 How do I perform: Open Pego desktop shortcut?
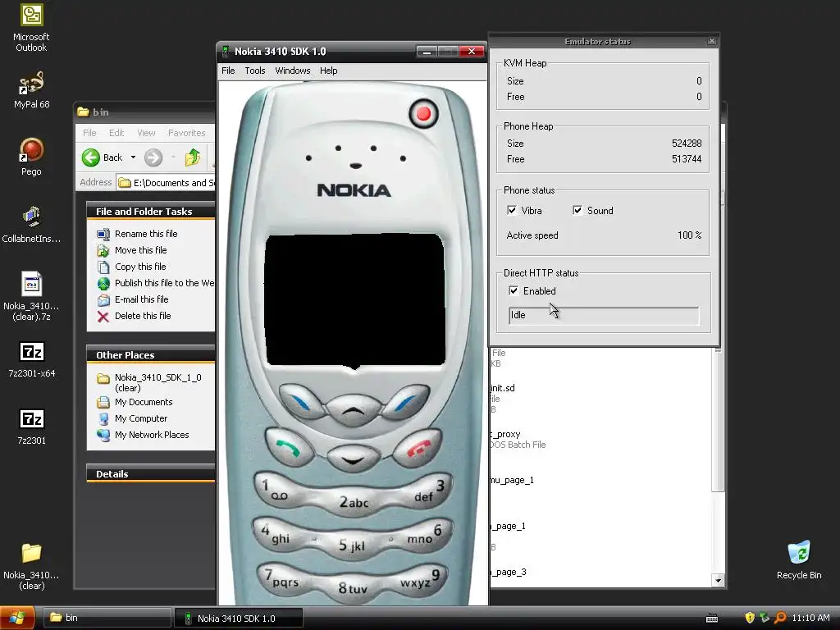click(31, 157)
